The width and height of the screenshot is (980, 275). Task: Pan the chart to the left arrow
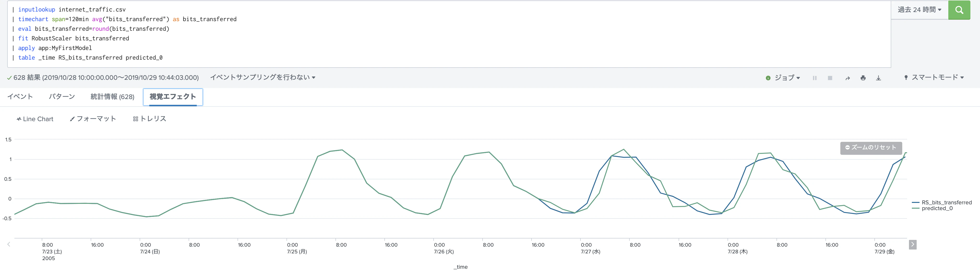click(x=9, y=244)
